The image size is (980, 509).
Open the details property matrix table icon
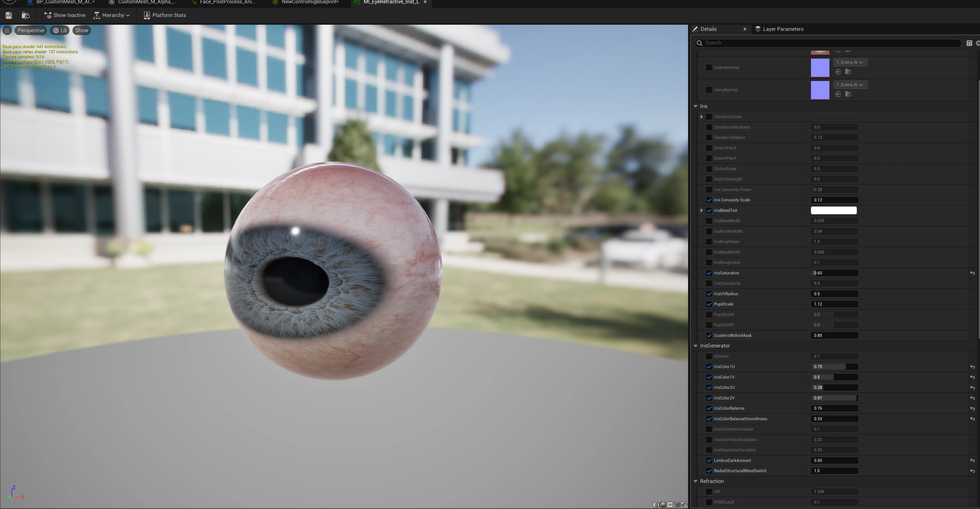tap(969, 43)
